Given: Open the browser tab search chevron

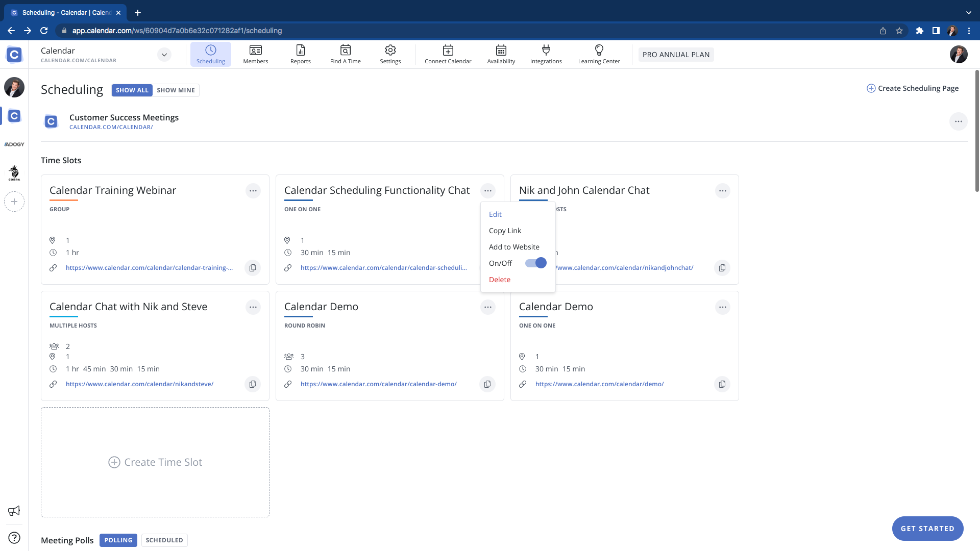Looking at the screenshot, I should (x=969, y=13).
